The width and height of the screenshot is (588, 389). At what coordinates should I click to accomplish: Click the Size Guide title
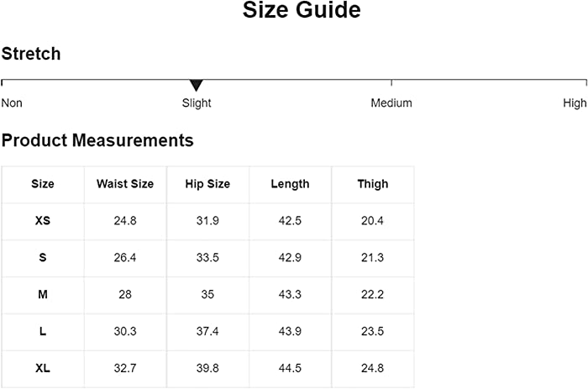point(302,10)
